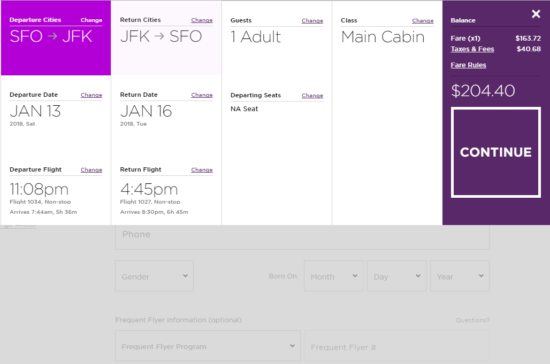Select the JFK to SFO return cities tab
Screen dimensions: 550x364
coord(166,38)
